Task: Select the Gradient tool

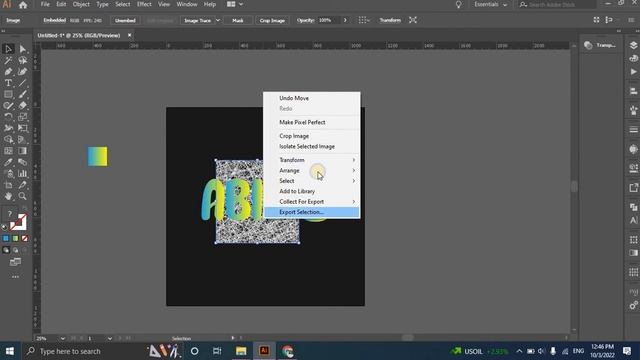Action: (23, 151)
